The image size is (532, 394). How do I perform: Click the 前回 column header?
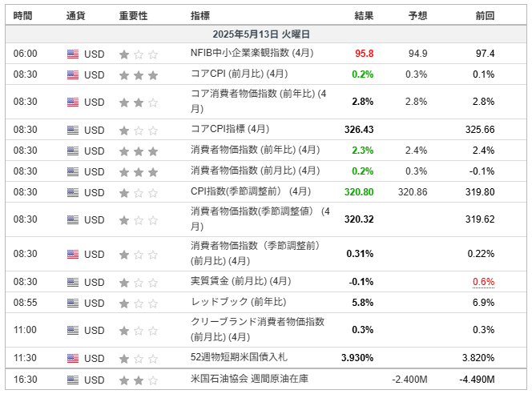pos(485,15)
